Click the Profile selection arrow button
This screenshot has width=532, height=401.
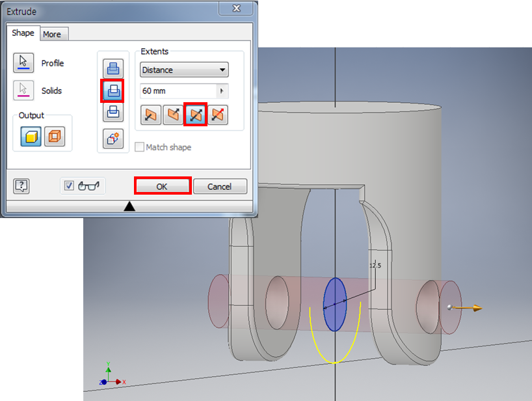pyautogui.click(x=23, y=62)
